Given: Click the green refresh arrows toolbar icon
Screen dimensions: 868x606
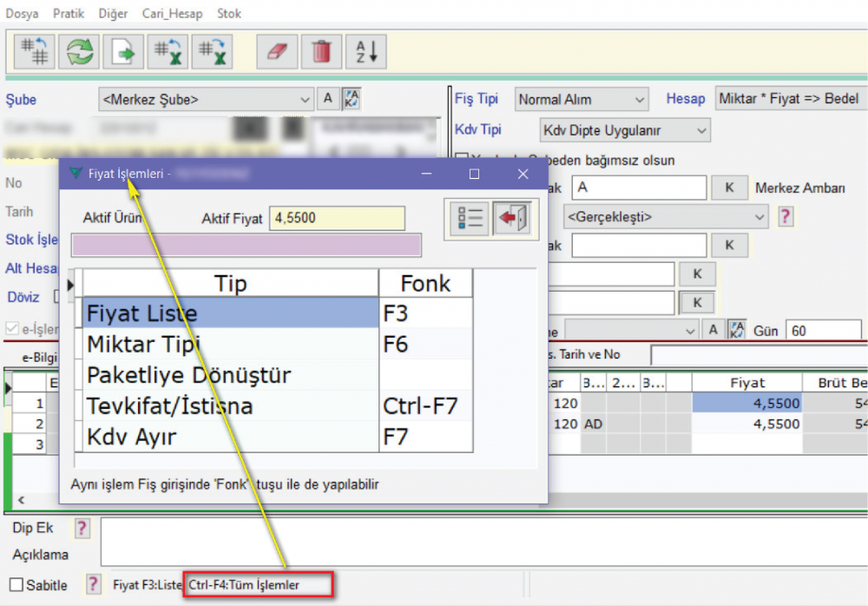Looking at the screenshot, I should click(x=80, y=51).
